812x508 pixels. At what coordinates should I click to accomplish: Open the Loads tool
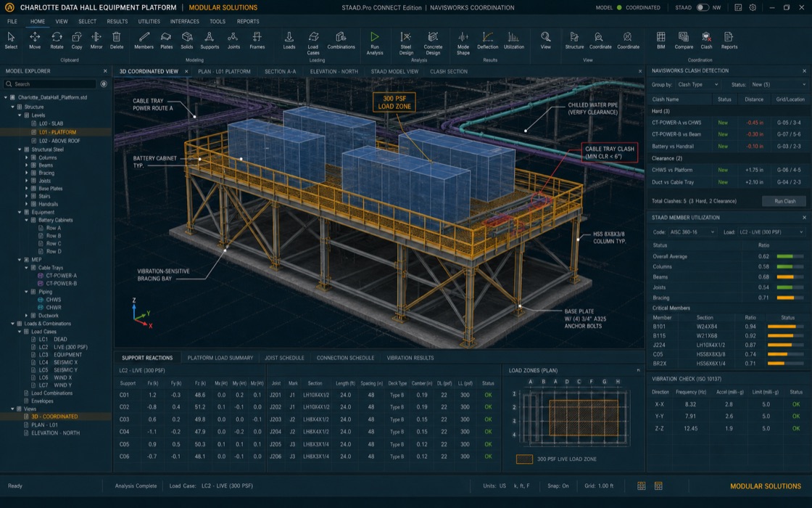(x=289, y=40)
